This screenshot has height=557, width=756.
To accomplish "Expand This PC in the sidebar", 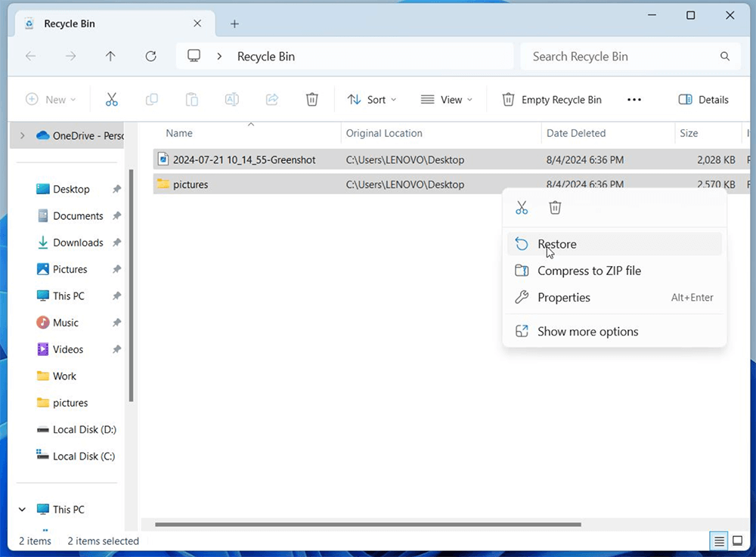I will click(21, 509).
